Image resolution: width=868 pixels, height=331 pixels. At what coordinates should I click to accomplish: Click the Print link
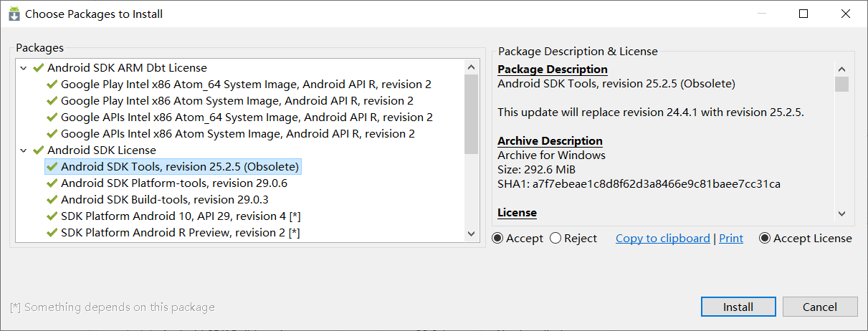click(x=731, y=239)
